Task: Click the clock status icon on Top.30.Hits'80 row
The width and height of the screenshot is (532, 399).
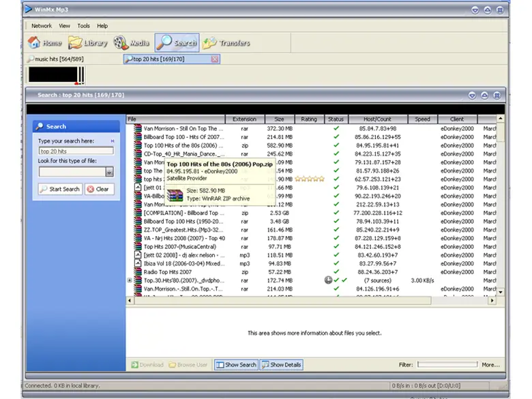Action: (x=328, y=280)
